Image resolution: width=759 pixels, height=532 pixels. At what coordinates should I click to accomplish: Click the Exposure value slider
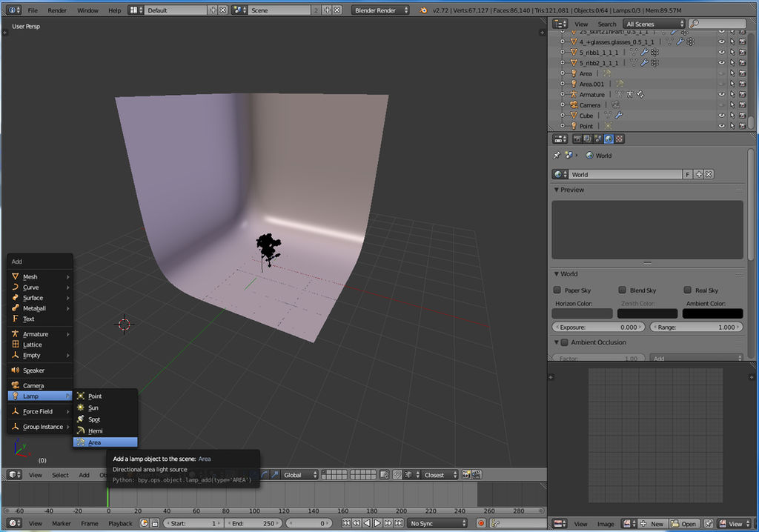click(x=598, y=327)
